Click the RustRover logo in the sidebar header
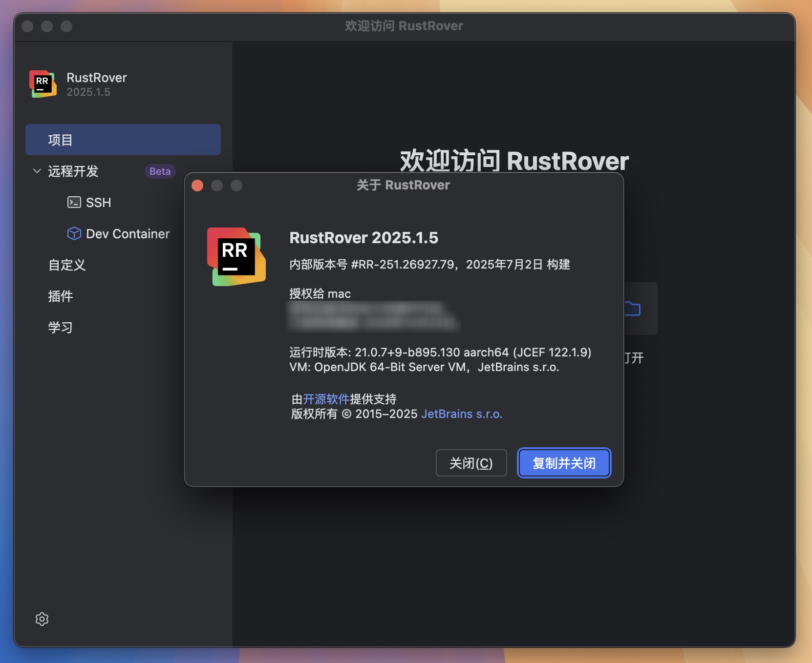Viewport: 812px width, 663px height. tap(43, 84)
